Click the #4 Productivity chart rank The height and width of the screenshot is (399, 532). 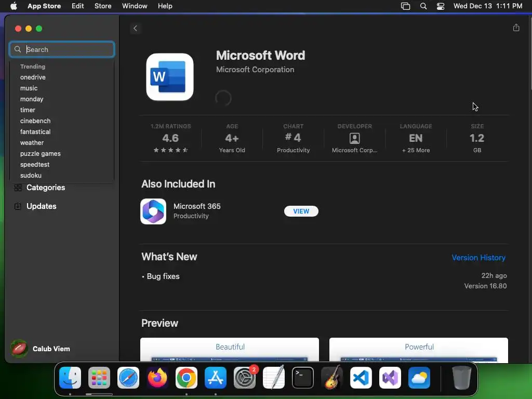pyautogui.click(x=293, y=138)
